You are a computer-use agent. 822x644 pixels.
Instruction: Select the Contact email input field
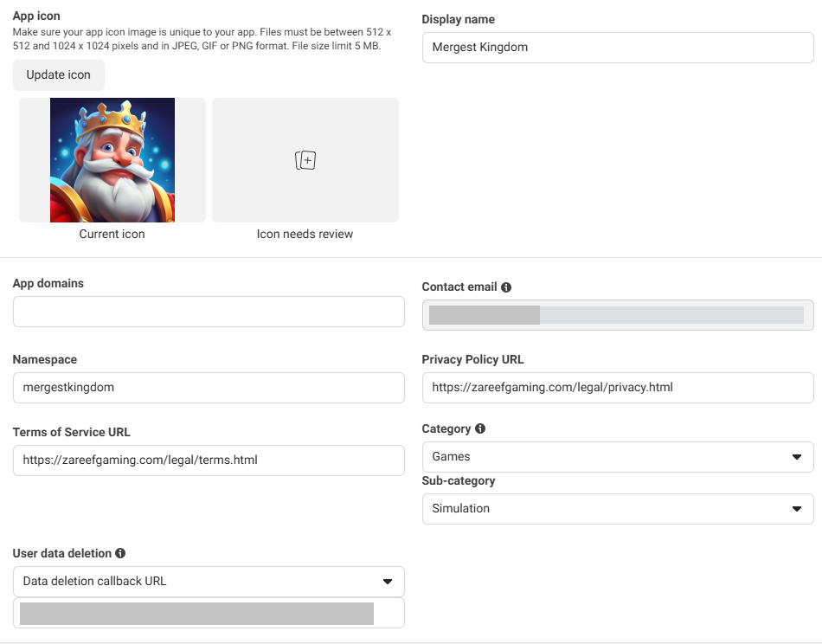click(617, 313)
